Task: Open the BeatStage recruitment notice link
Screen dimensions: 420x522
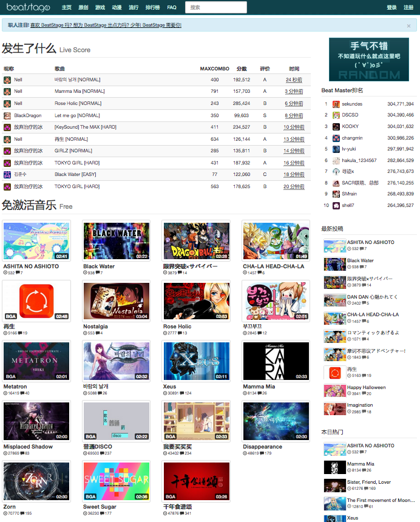Action: click(x=106, y=25)
